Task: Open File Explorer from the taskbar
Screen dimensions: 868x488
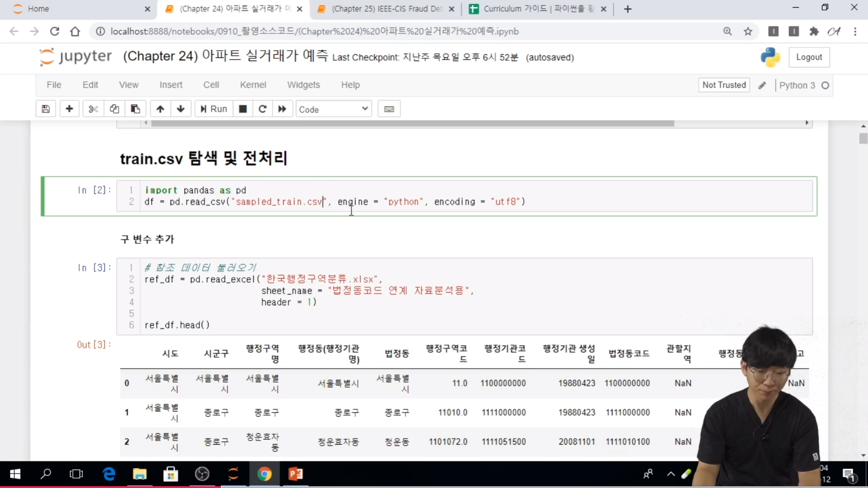Action: pos(140,474)
